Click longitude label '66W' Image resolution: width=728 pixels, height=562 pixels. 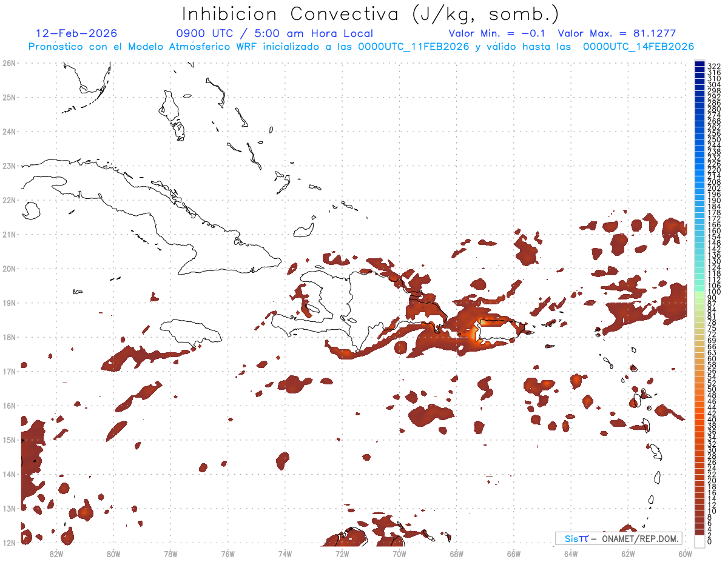coord(514,554)
